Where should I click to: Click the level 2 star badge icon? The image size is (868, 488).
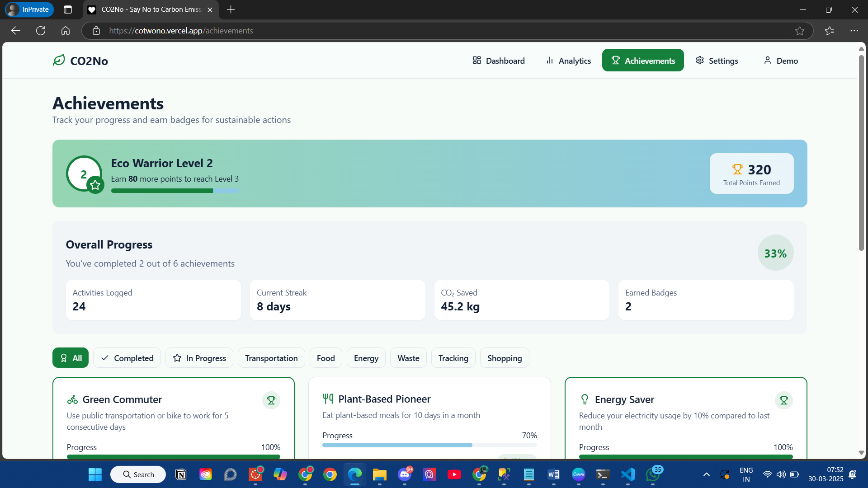95,185
